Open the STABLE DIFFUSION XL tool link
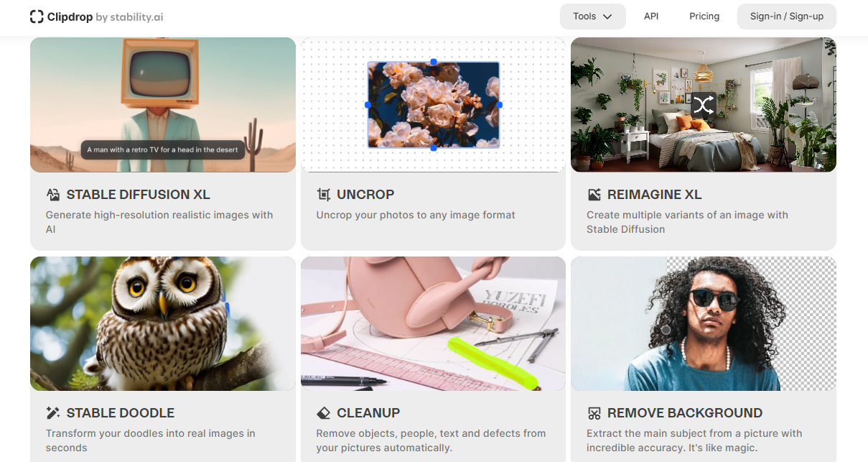This screenshot has height=462, width=868. tap(139, 195)
